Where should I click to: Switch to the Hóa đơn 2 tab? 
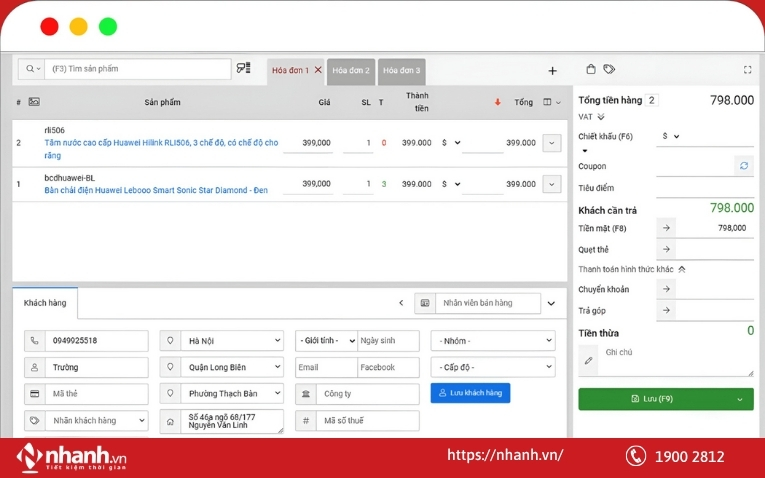(351, 71)
